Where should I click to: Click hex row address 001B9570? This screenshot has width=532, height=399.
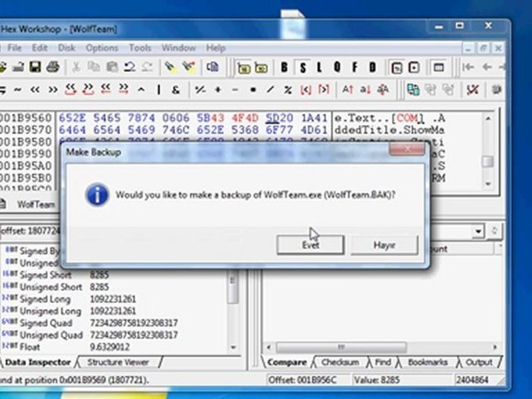(x=26, y=130)
